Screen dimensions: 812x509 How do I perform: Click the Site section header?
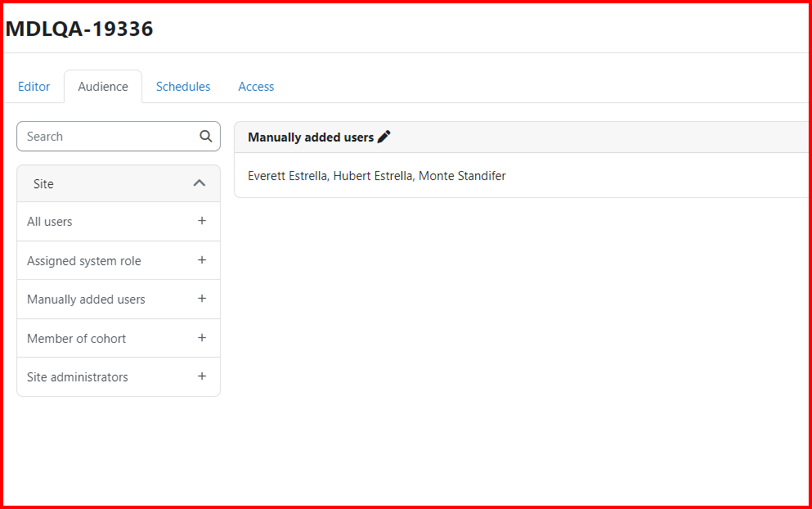click(119, 183)
